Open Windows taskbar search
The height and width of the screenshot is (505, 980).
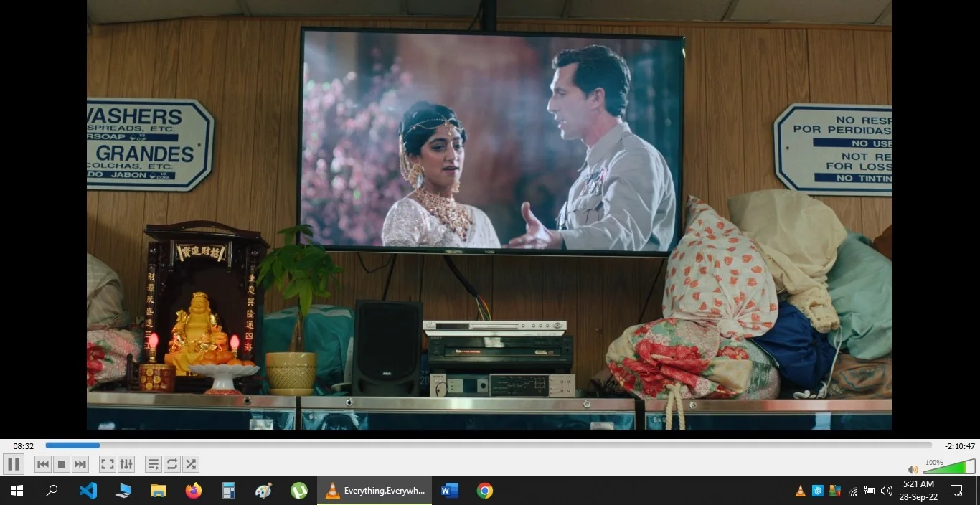[x=52, y=491]
